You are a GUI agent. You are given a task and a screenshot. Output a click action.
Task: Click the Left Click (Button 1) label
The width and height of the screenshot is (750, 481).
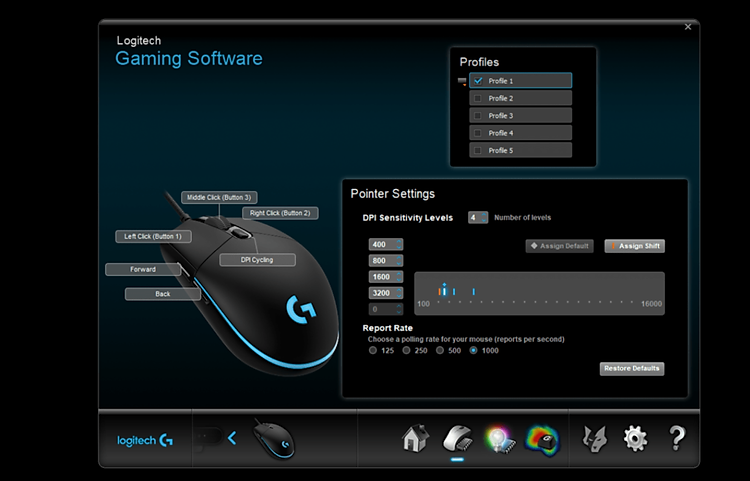(153, 236)
